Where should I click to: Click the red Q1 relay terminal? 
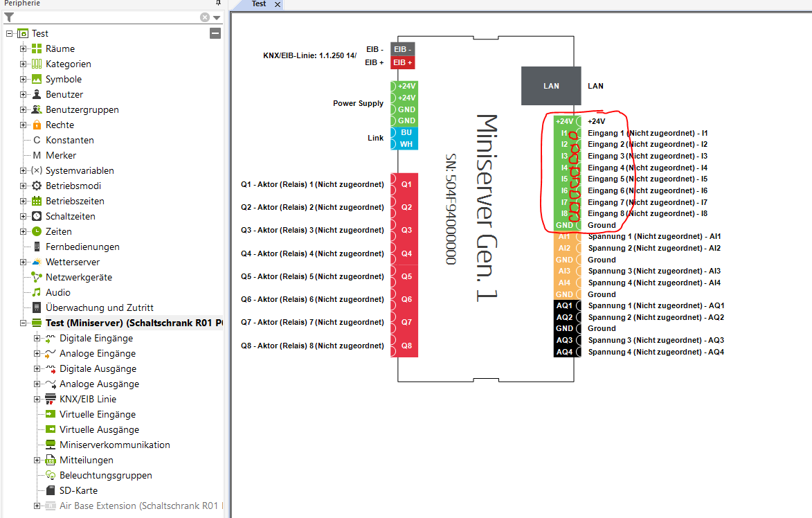(x=406, y=184)
